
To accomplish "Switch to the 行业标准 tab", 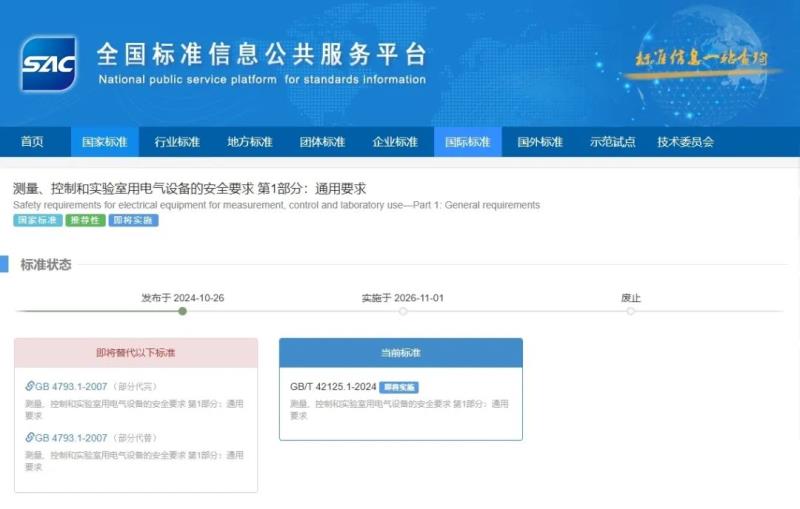I will [177, 142].
